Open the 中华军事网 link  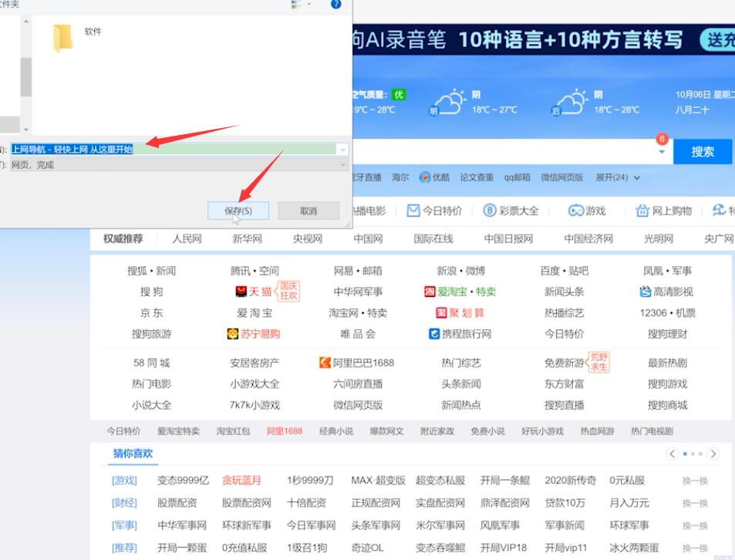tap(182, 525)
